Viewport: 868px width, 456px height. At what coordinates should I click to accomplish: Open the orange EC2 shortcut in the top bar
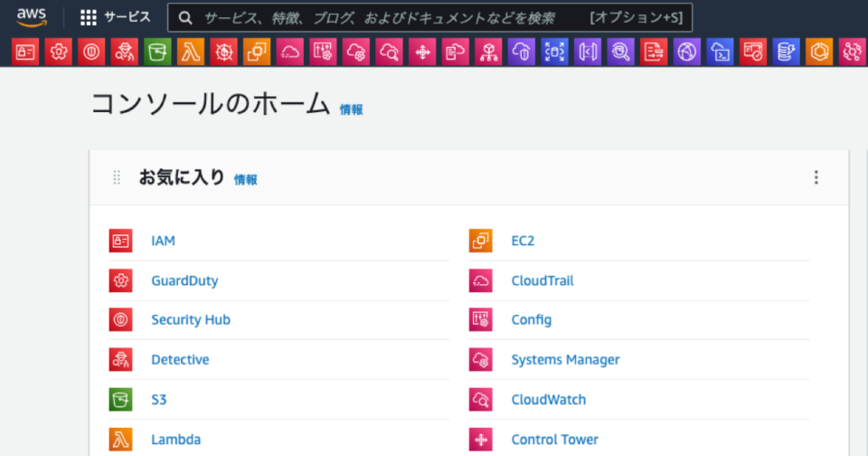257,52
